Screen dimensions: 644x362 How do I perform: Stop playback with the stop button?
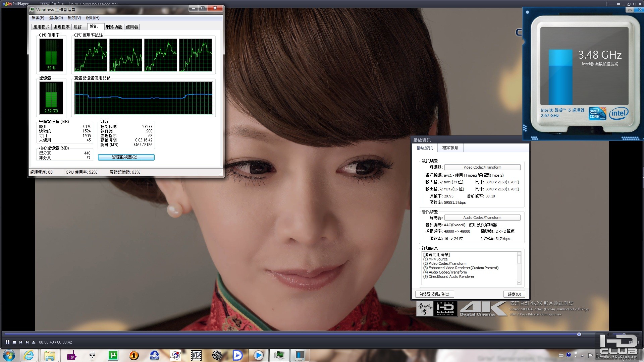[14, 342]
